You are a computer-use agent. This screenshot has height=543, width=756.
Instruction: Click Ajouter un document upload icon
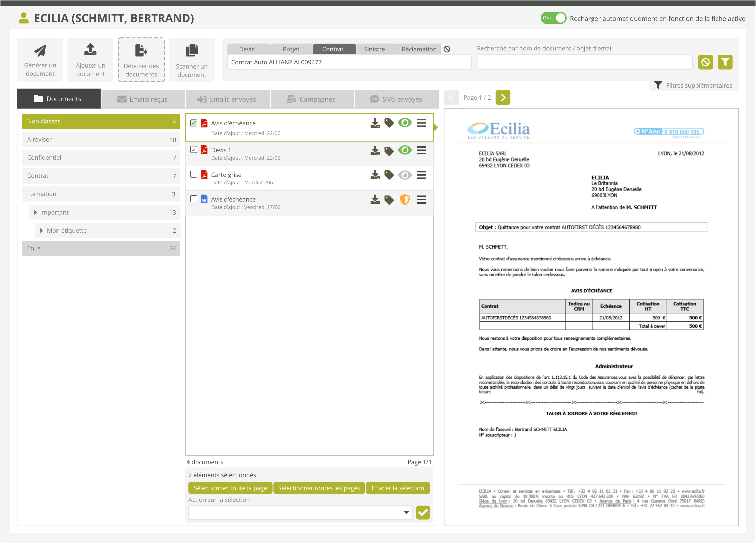click(90, 49)
